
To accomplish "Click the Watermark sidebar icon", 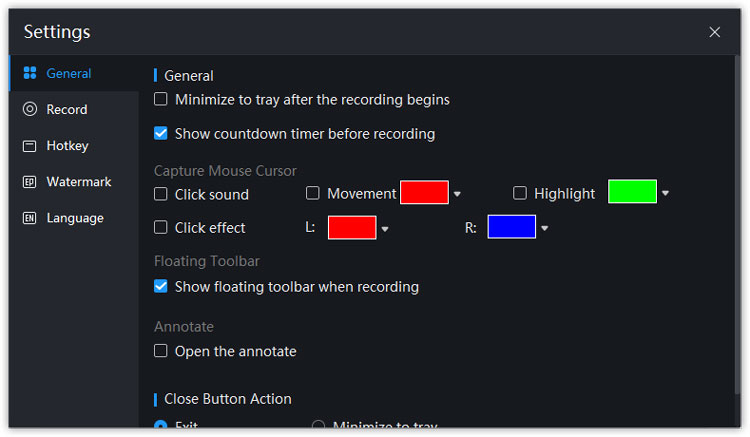I will pos(30,182).
